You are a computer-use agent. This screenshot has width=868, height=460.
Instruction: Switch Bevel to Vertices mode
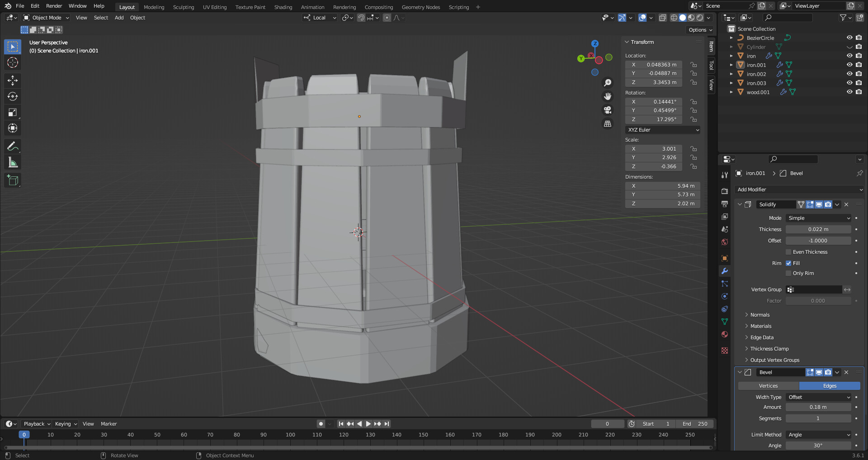click(768, 386)
